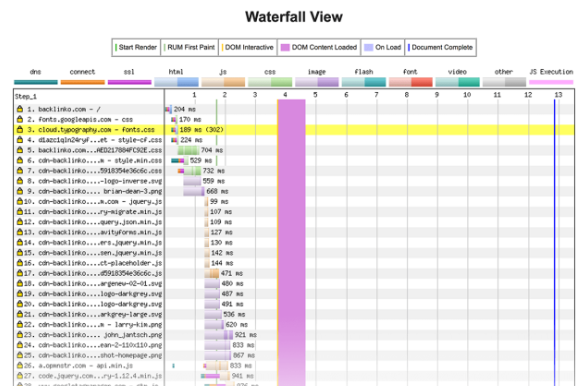The height and width of the screenshot is (386, 583).
Task: Click the lock icon on request 5 AED217884FC92E.css
Action: coord(20,150)
